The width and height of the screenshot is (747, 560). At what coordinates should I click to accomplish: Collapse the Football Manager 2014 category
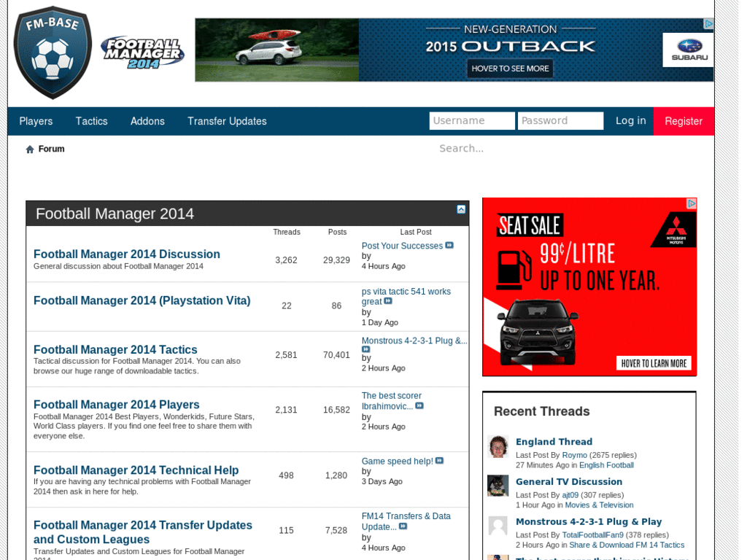tap(461, 209)
